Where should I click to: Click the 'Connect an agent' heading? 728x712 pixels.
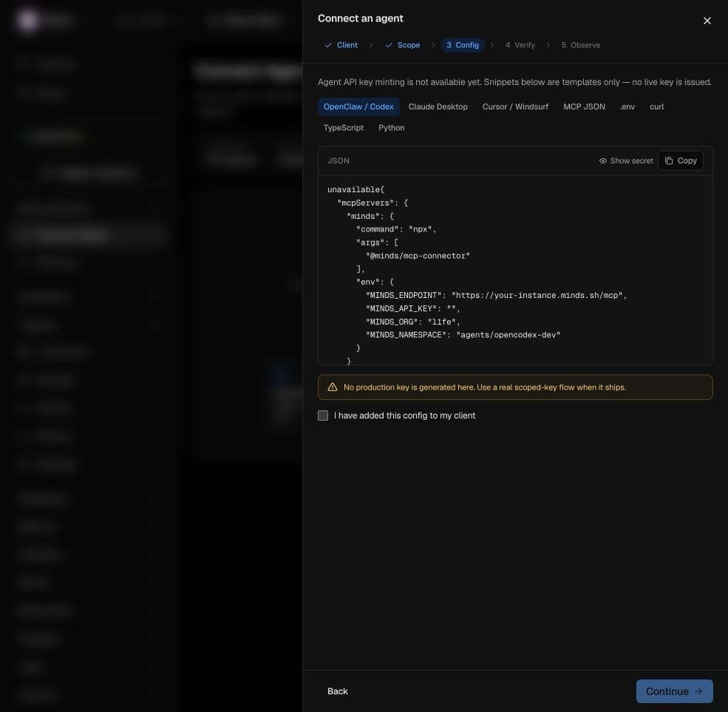pyautogui.click(x=360, y=18)
